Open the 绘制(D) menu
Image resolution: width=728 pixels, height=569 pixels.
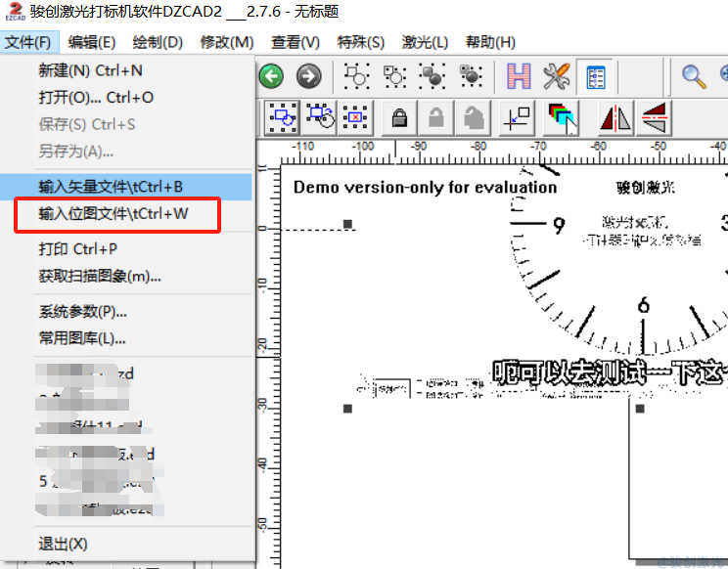point(158,42)
